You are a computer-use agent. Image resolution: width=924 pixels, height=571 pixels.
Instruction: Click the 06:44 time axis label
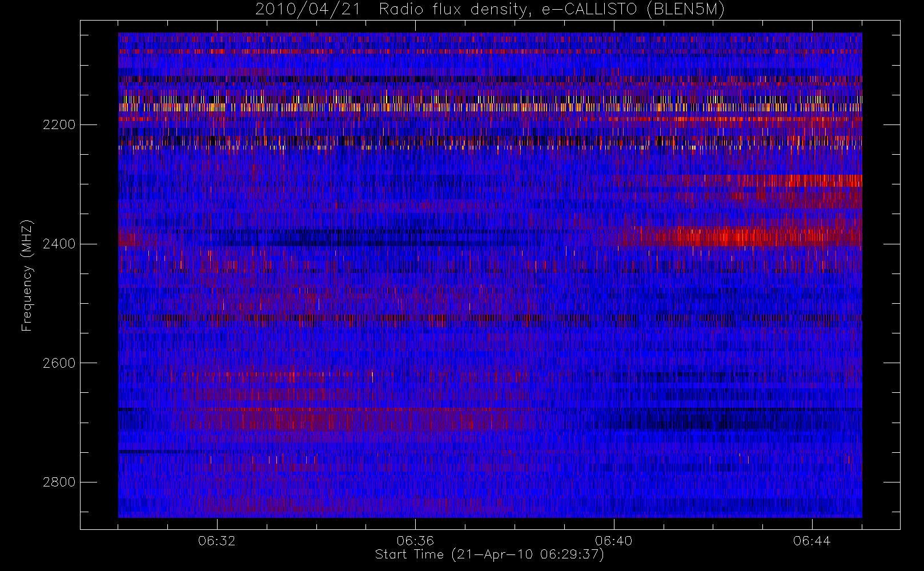(x=812, y=541)
